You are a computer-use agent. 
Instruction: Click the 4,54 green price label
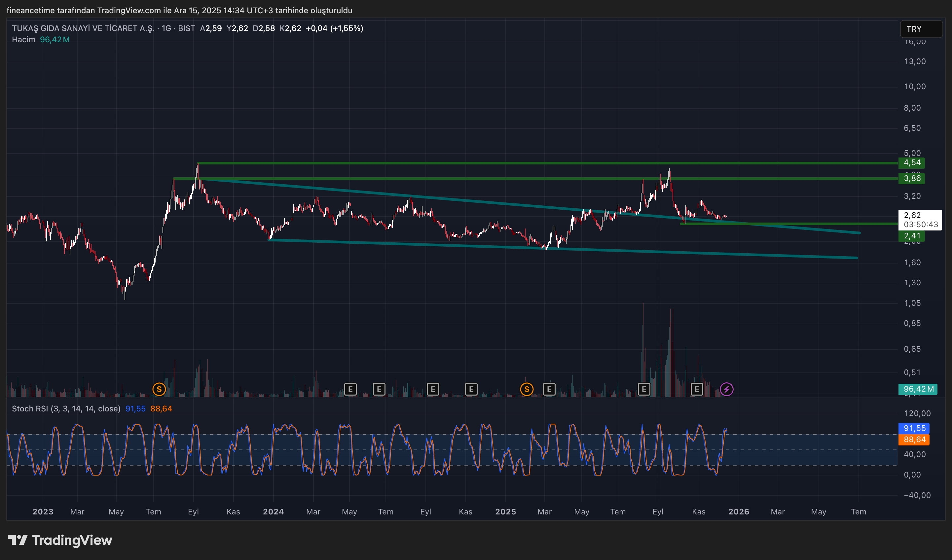click(912, 163)
